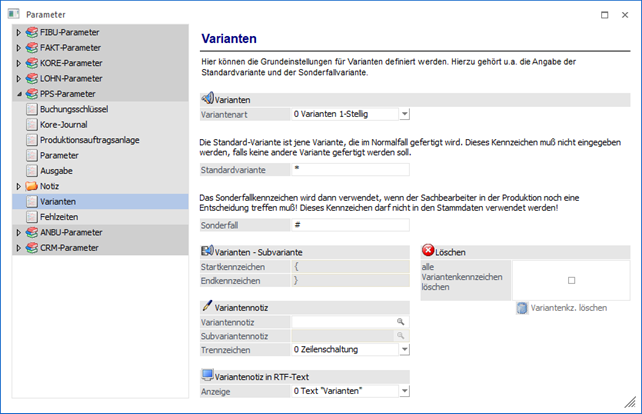Click the red Löschen section icon

pos(429,252)
